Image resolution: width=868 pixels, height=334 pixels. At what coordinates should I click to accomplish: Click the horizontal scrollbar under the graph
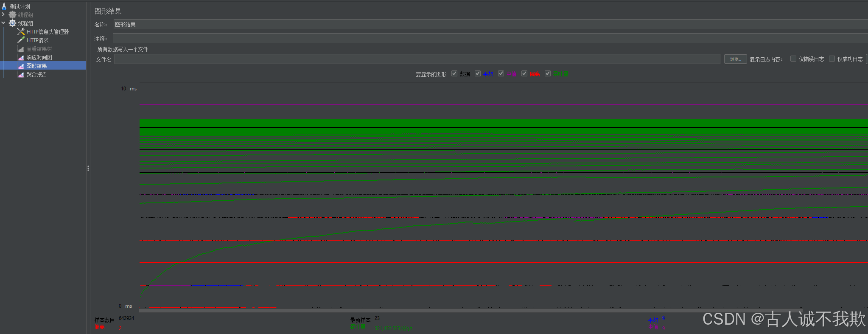pyautogui.click(x=471, y=311)
